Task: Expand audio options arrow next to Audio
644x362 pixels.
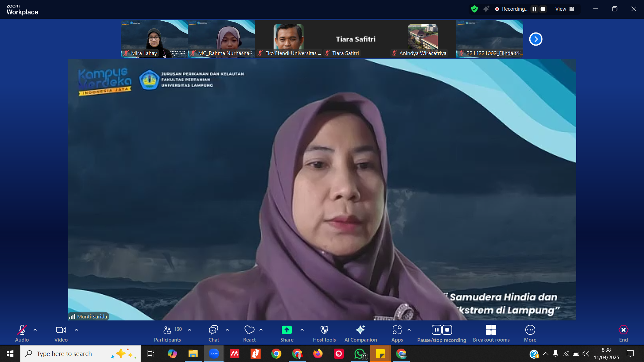Action: (35, 330)
